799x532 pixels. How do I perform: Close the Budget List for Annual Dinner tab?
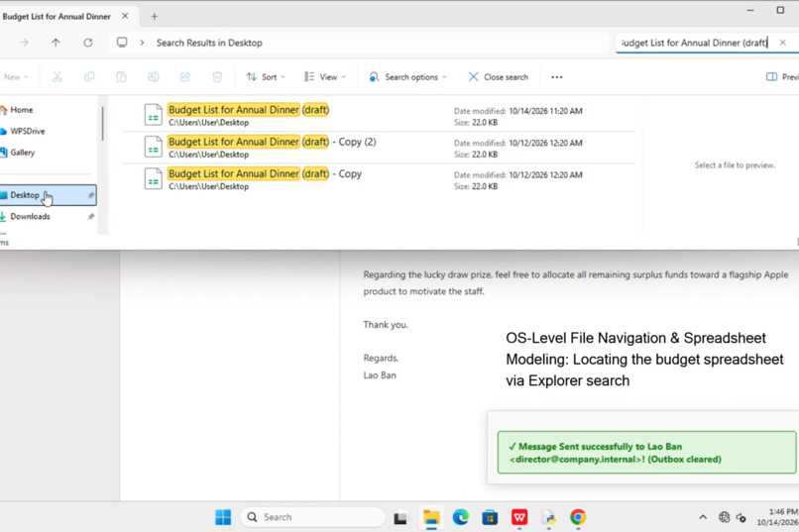click(x=125, y=16)
